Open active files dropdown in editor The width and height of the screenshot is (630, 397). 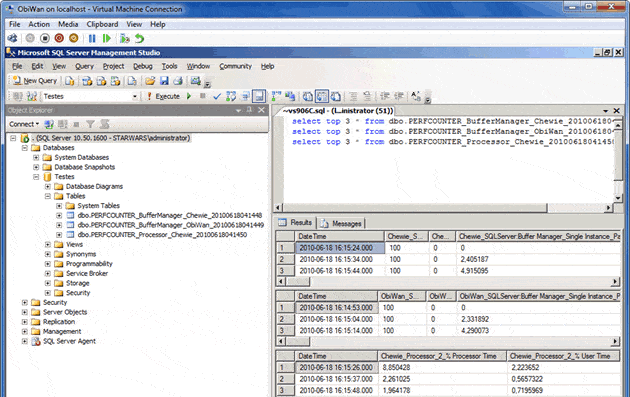605,111
